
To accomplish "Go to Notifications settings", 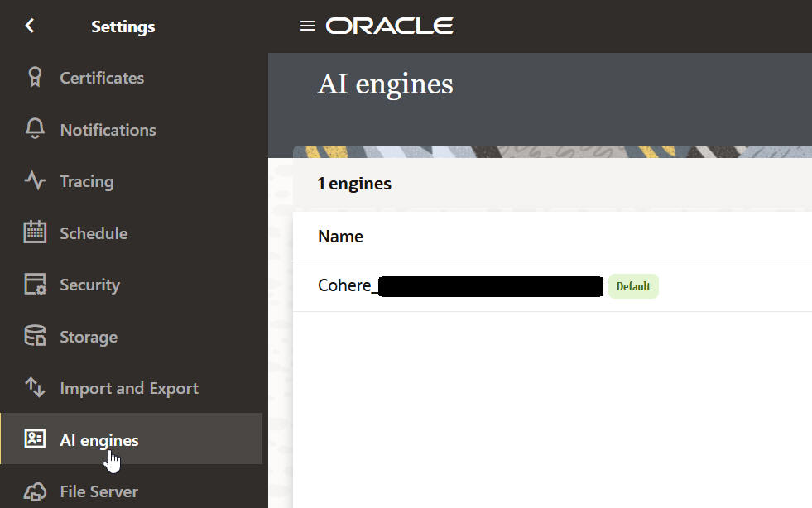I will tap(108, 130).
